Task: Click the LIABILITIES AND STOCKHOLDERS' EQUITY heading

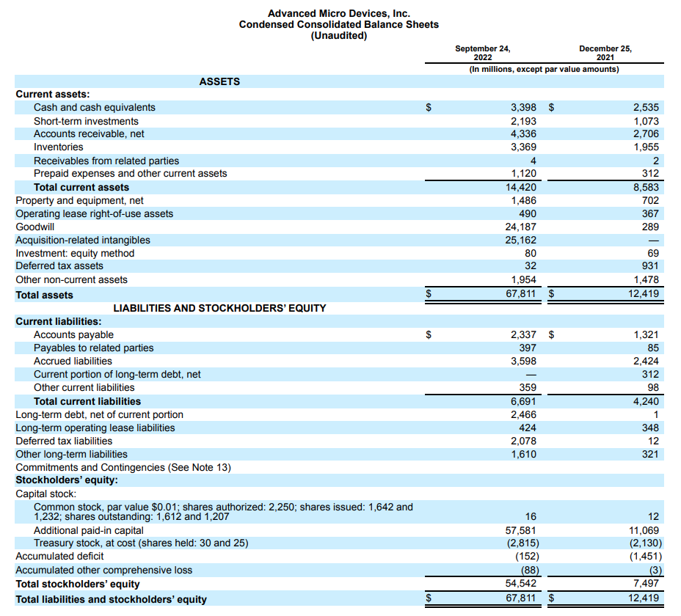Action: [219, 307]
